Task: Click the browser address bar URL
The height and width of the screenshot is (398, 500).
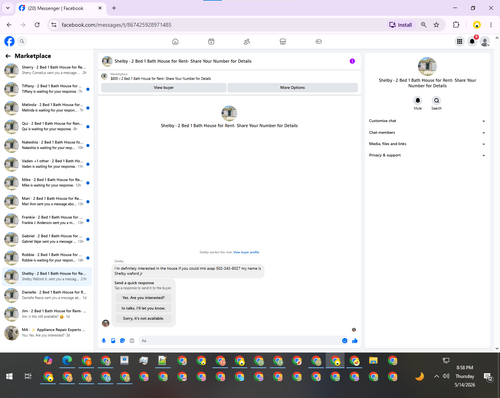Action: click(116, 25)
